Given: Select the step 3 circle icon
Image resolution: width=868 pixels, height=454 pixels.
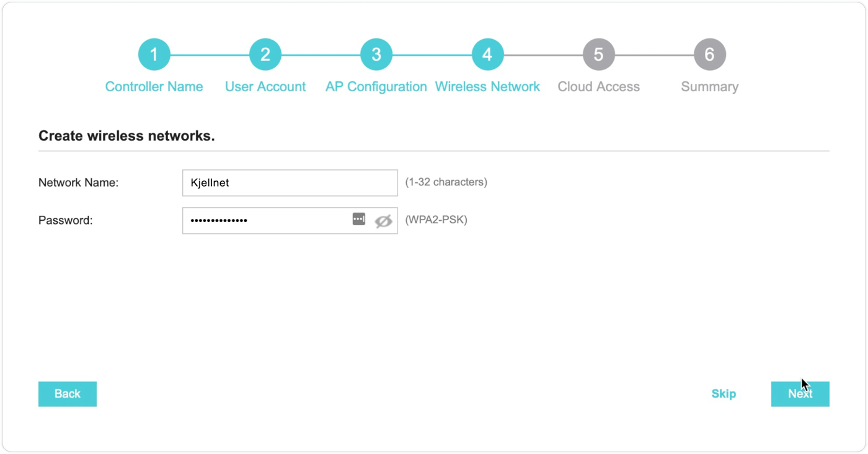Looking at the screenshot, I should (376, 55).
